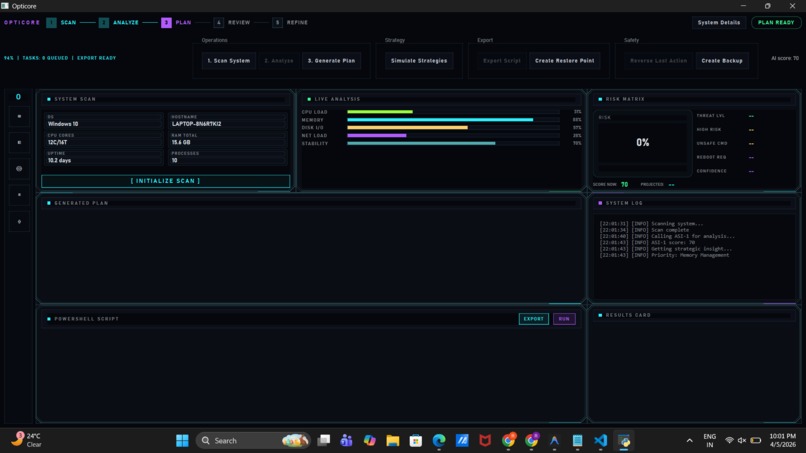Open File Explorer from the taskbar

click(x=393, y=441)
